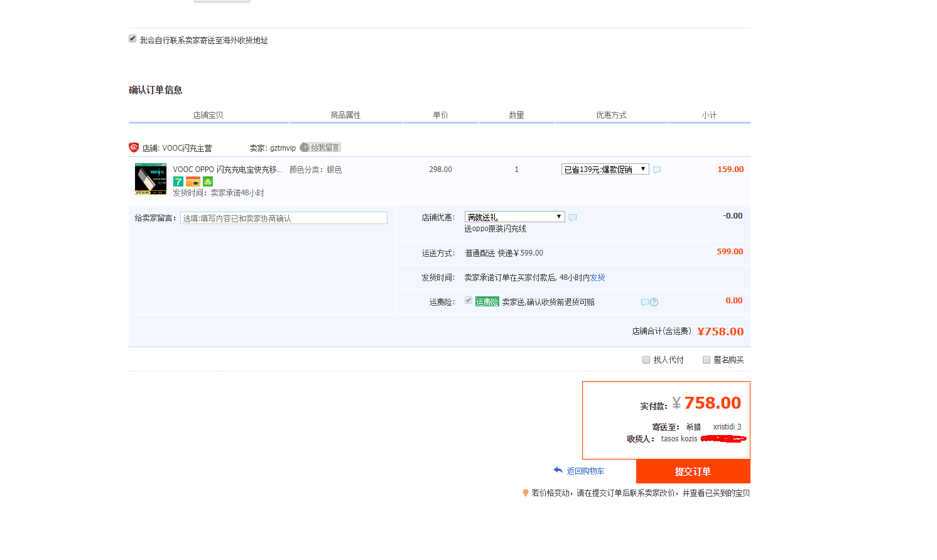Screen dimensions: 937x560
Task: Expand the 满就送礼 shop discount dropdown
Action: click(x=514, y=217)
